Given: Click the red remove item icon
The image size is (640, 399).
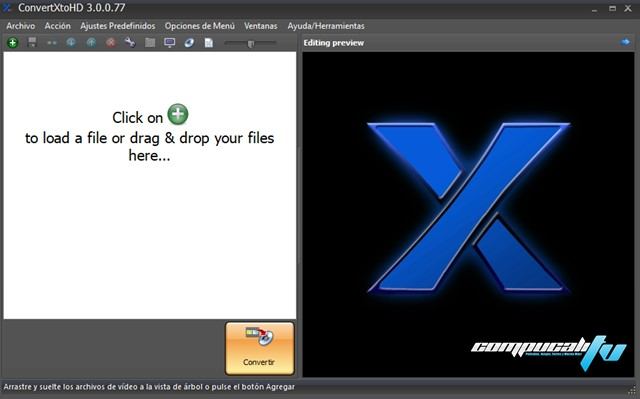Looking at the screenshot, I should (111, 42).
